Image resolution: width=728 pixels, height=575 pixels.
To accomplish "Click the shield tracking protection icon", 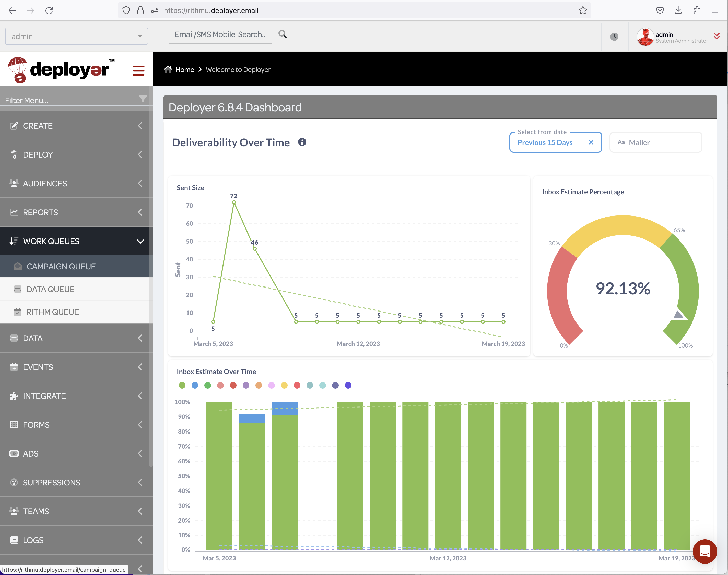I will pyautogui.click(x=126, y=10).
